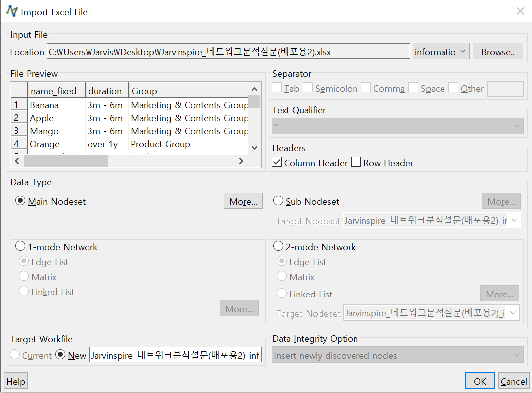Click the Mango cell in the preview
This screenshot has height=393, width=532.
pos(56,131)
